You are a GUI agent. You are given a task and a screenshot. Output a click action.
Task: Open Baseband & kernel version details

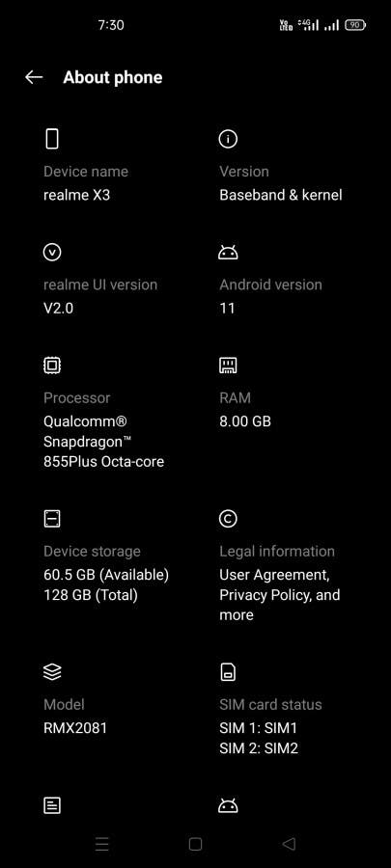point(281,195)
